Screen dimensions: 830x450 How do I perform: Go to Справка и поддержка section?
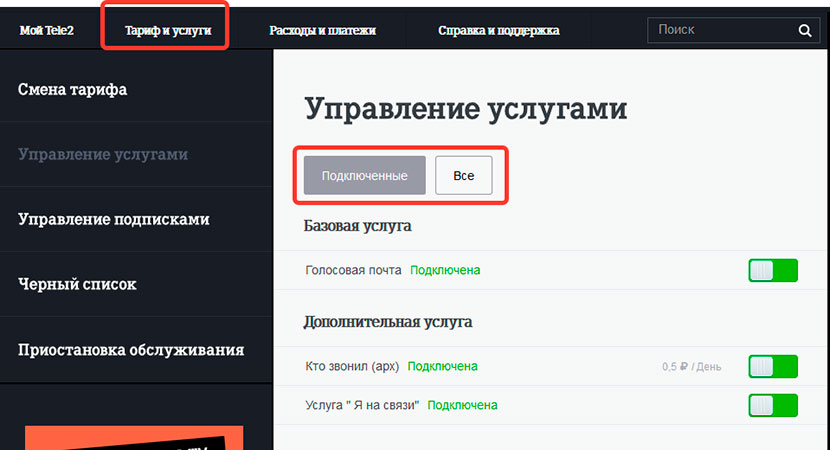click(498, 31)
